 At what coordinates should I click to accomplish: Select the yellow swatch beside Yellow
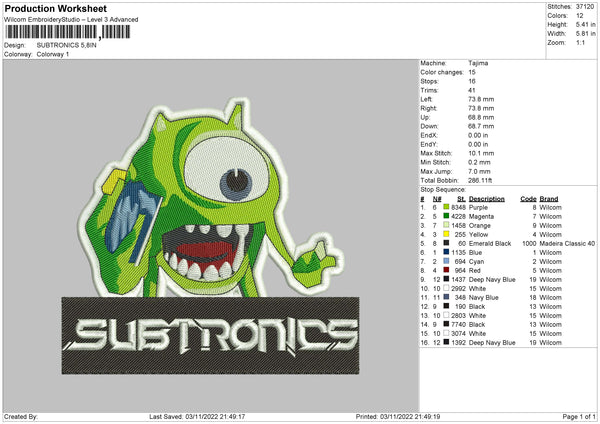[x=446, y=234]
